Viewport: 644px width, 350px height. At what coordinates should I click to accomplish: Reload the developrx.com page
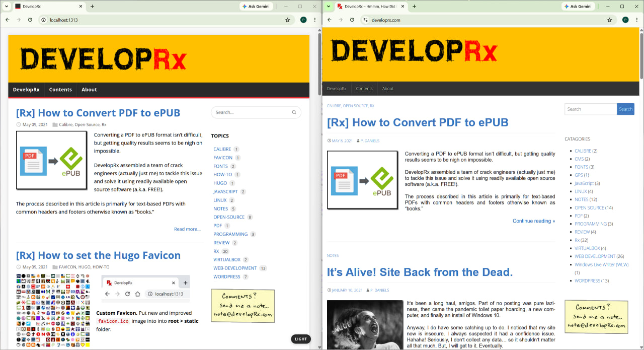click(352, 20)
